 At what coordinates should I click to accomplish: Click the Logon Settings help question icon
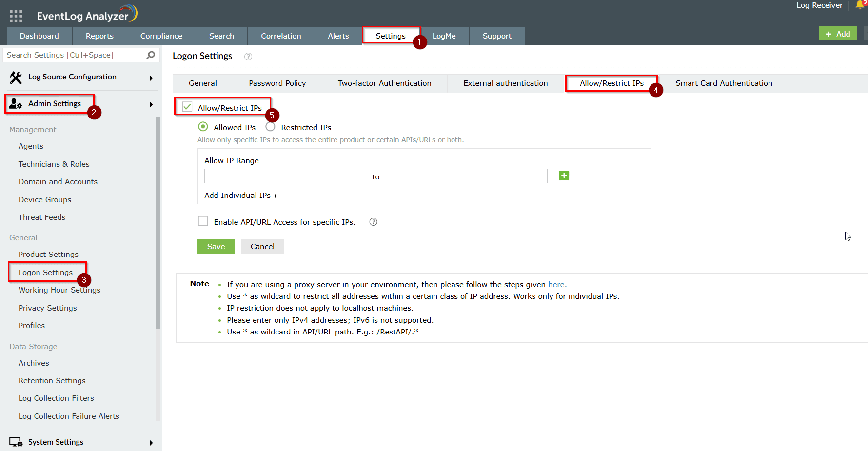point(248,57)
